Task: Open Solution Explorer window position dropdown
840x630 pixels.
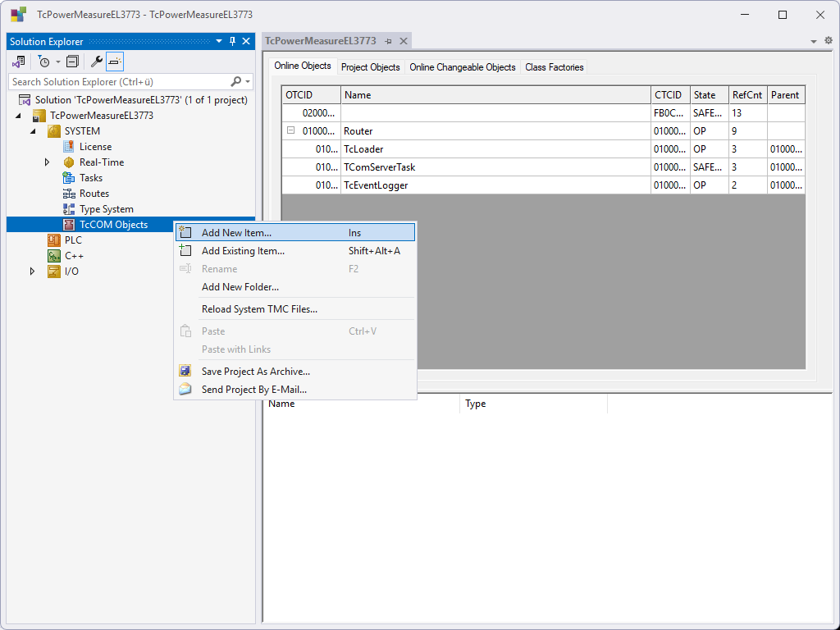Action: 218,41
